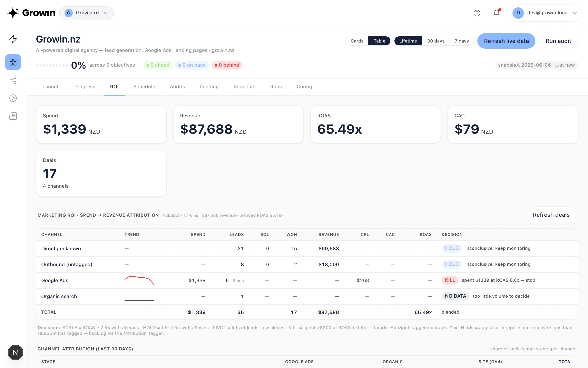This screenshot has width=588, height=368.
Task: Click the Organic search channel name
Action: [x=59, y=296]
